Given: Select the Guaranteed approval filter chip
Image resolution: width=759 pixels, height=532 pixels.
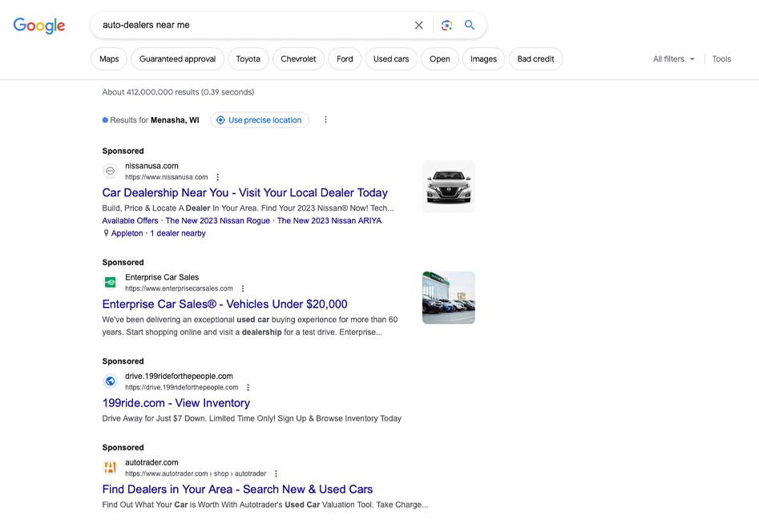Looking at the screenshot, I should point(178,59).
